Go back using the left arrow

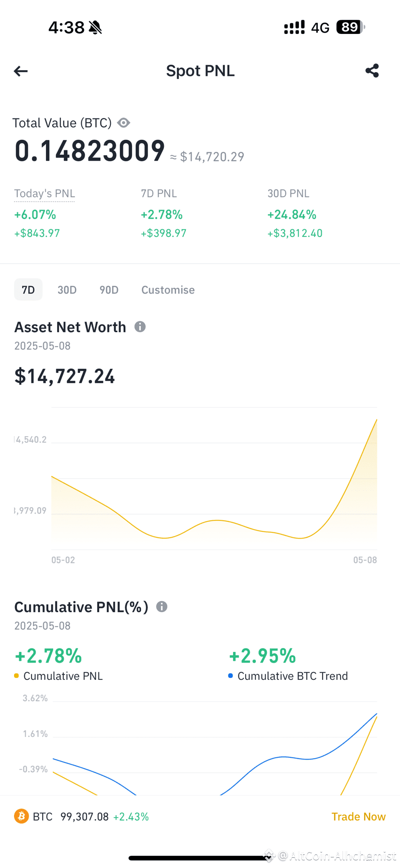21,71
